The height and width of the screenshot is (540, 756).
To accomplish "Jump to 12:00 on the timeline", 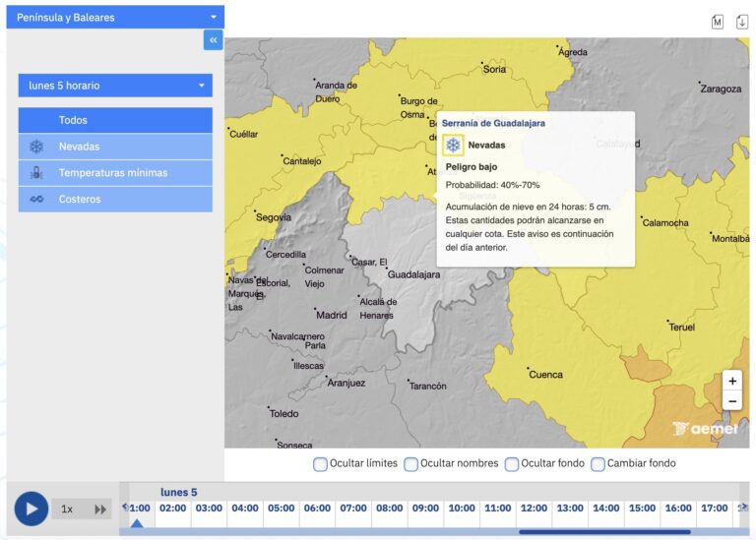I will point(534,509).
